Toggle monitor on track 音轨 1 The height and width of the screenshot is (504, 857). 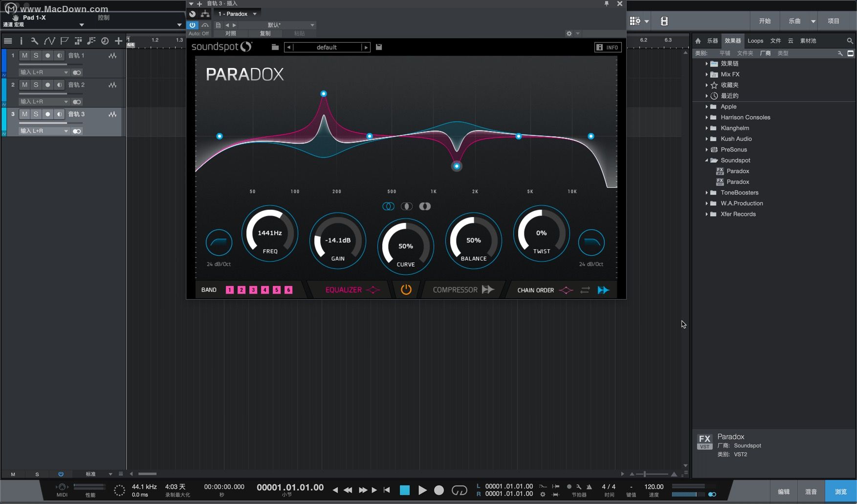(59, 56)
